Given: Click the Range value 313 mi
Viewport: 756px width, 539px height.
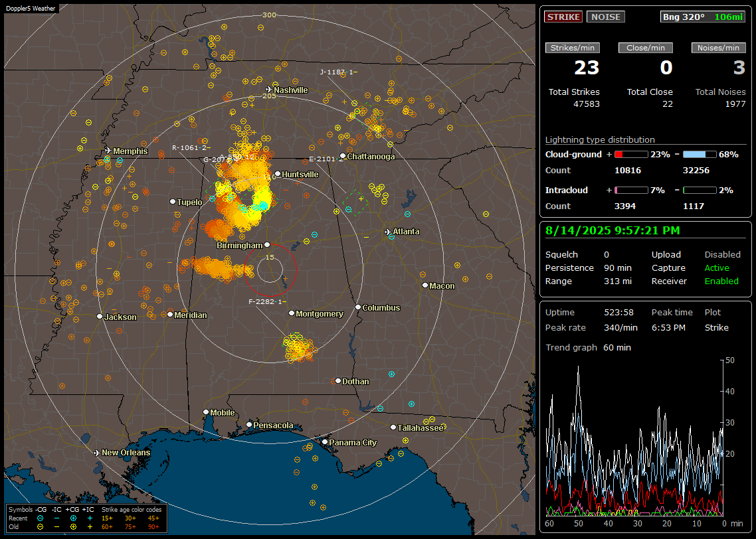Looking at the screenshot, I should [618, 281].
